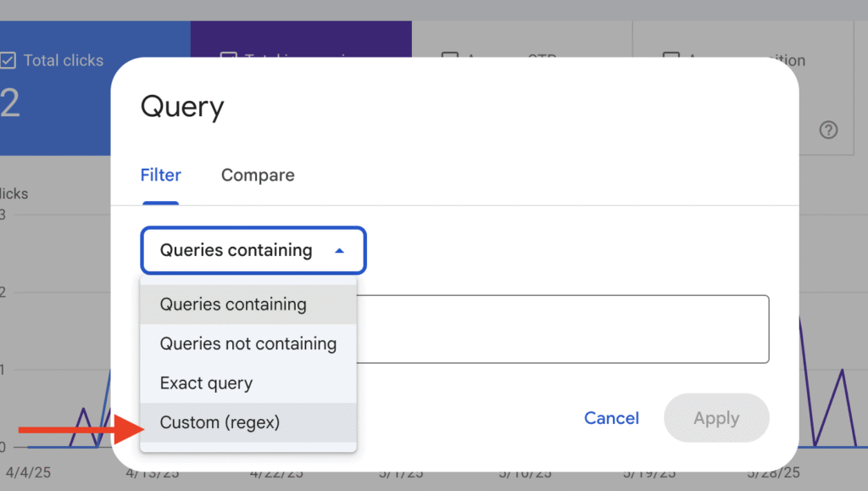Click the purple Total impressions card
868x491 pixels.
click(301, 39)
